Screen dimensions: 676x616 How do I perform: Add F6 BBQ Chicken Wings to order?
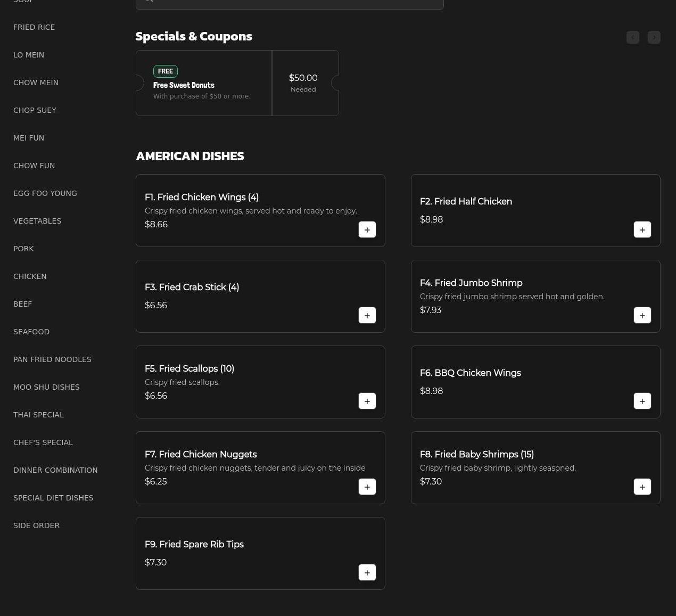[x=642, y=401]
